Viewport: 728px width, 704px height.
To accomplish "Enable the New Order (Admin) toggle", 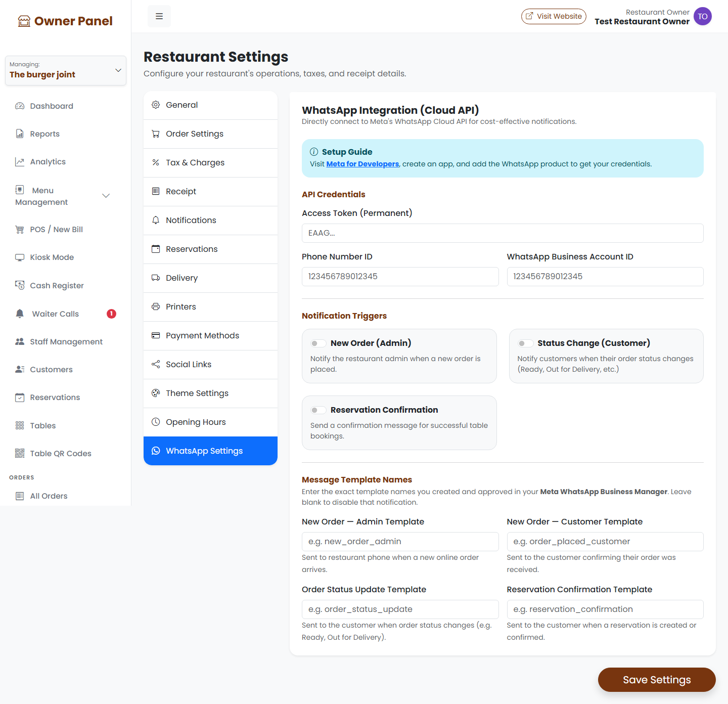I will click(x=318, y=343).
